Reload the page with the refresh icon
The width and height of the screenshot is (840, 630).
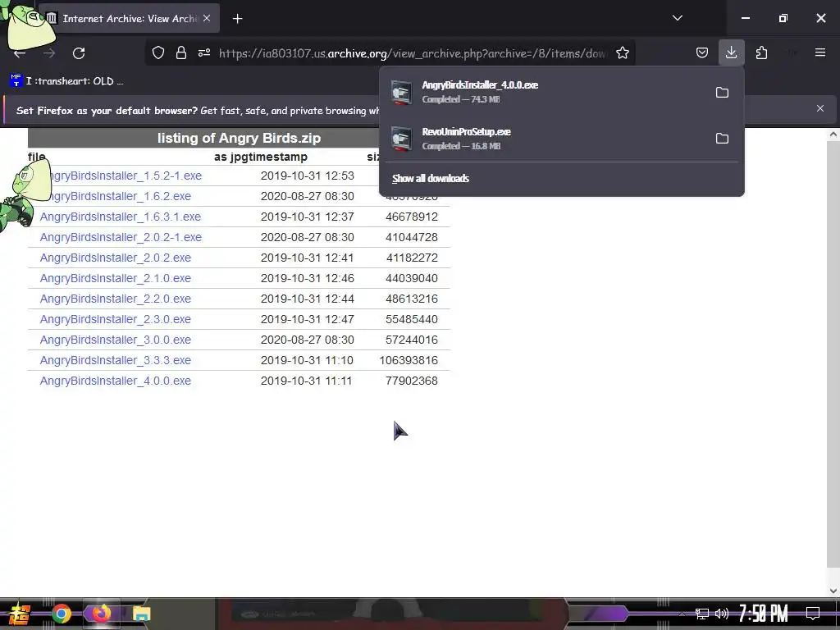click(79, 53)
